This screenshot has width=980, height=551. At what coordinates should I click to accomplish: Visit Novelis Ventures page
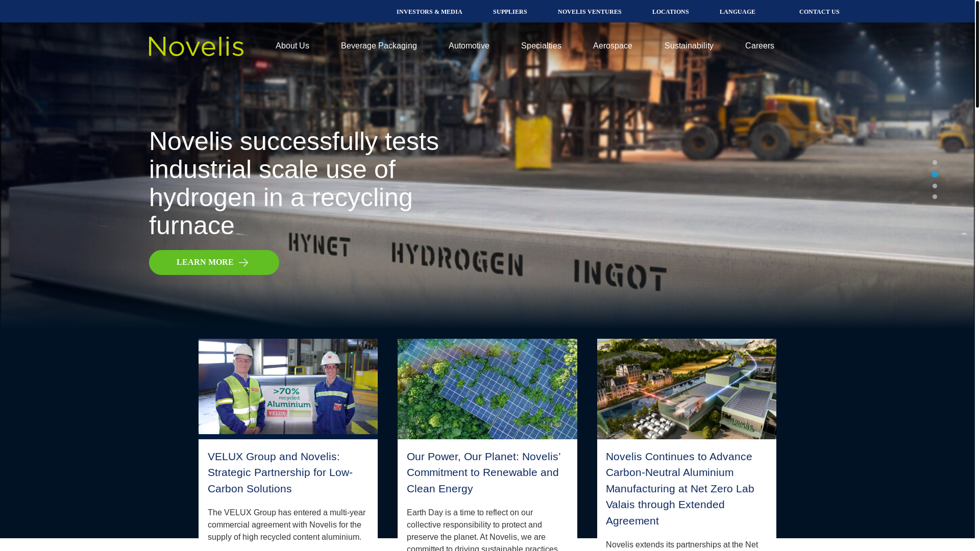(590, 12)
